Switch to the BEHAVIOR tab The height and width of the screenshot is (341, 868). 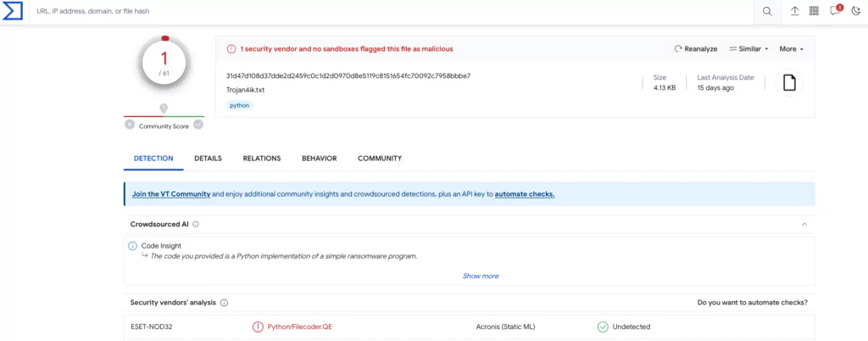click(x=320, y=159)
